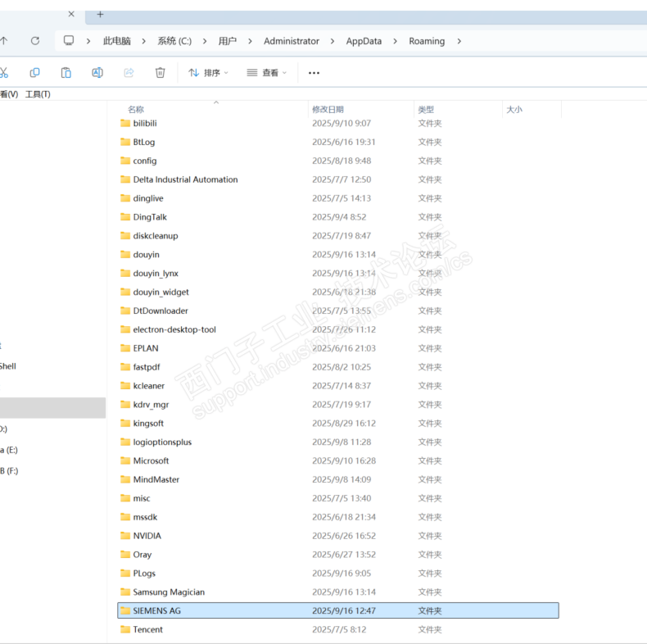Select the BtLog folder icon

click(x=125, y=142)
